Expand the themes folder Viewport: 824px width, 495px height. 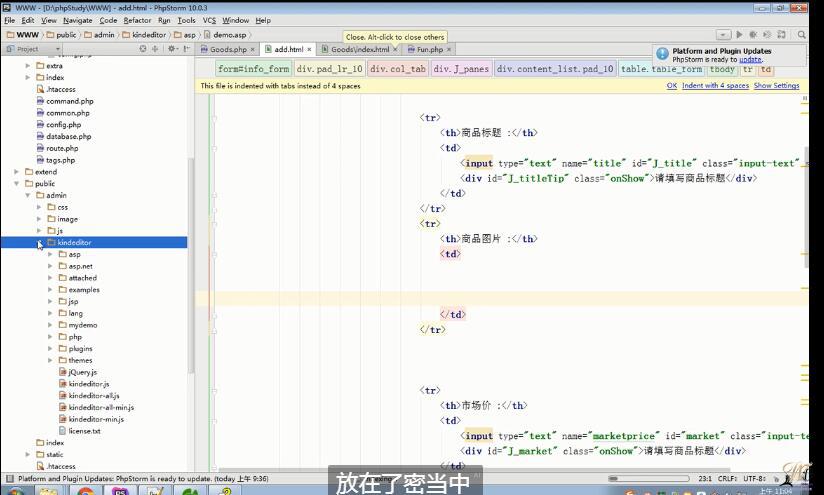tap(50, 360)
